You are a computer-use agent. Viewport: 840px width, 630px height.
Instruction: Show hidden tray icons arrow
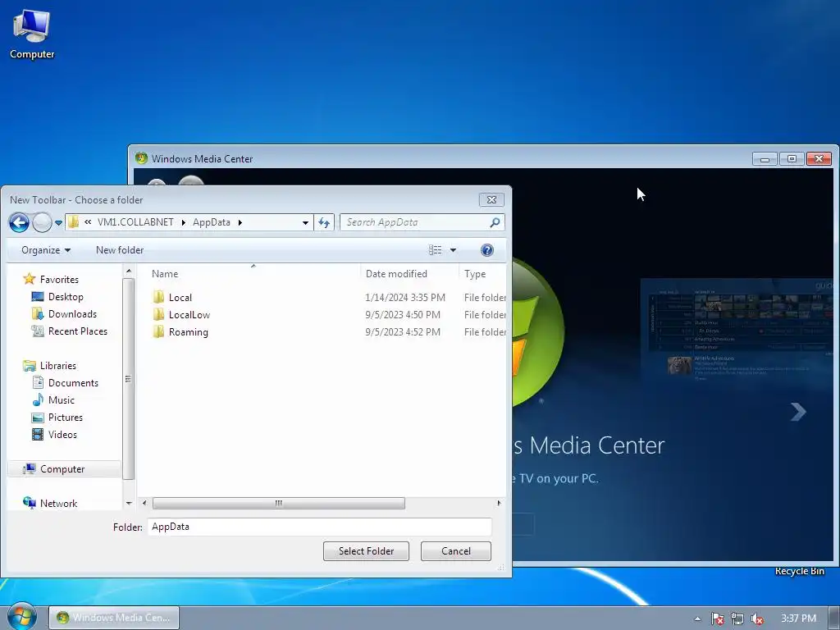[x=697, y=619]
